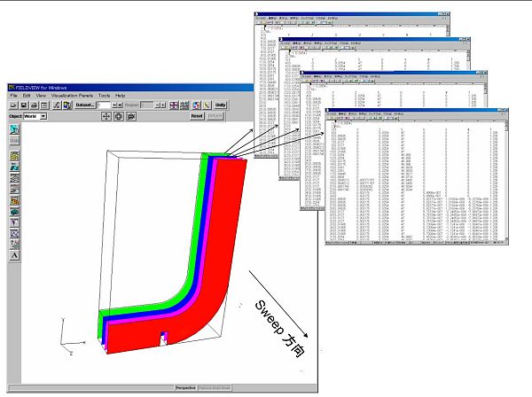This screenshot has height=397, width=532.
Task: Toggle the Perspective view mode
Action: tap(185, 387)
